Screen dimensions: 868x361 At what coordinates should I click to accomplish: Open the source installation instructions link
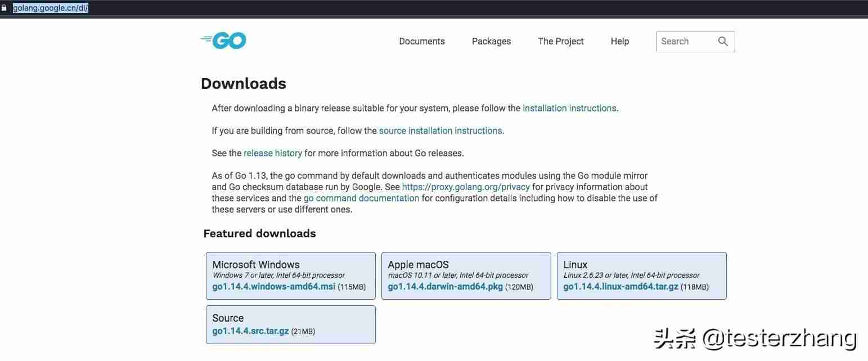[x=440, y=130]
